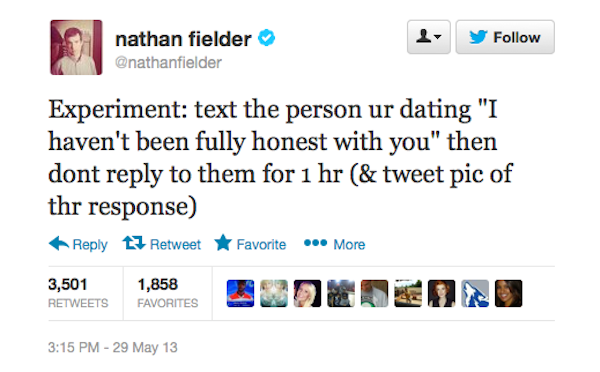Click the first avatar in the retweeters row
The width and height of the screenshot is (600, 372).
[240, 293]
